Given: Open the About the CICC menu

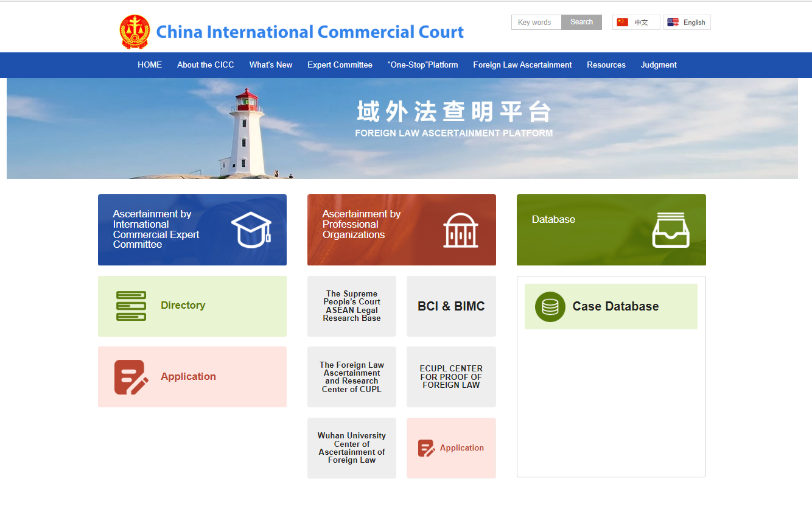Looking at the screenshot, I should [x=205, y=65].
